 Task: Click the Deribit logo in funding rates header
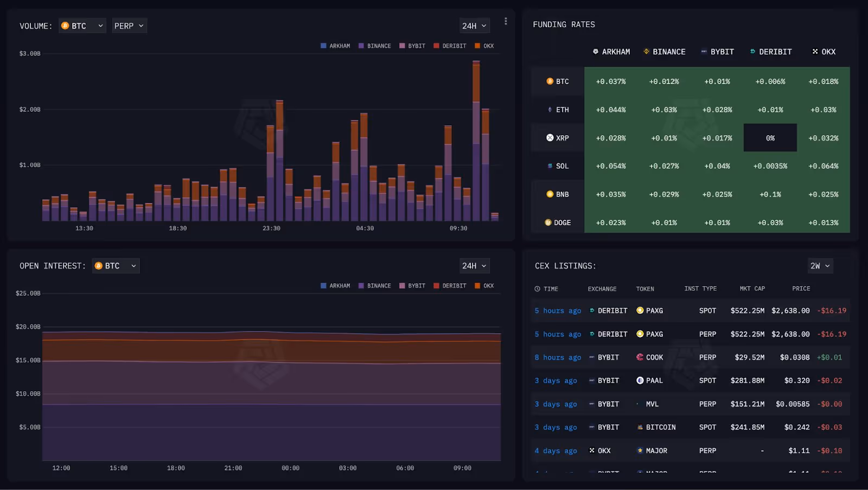click(x=752, y=52)
